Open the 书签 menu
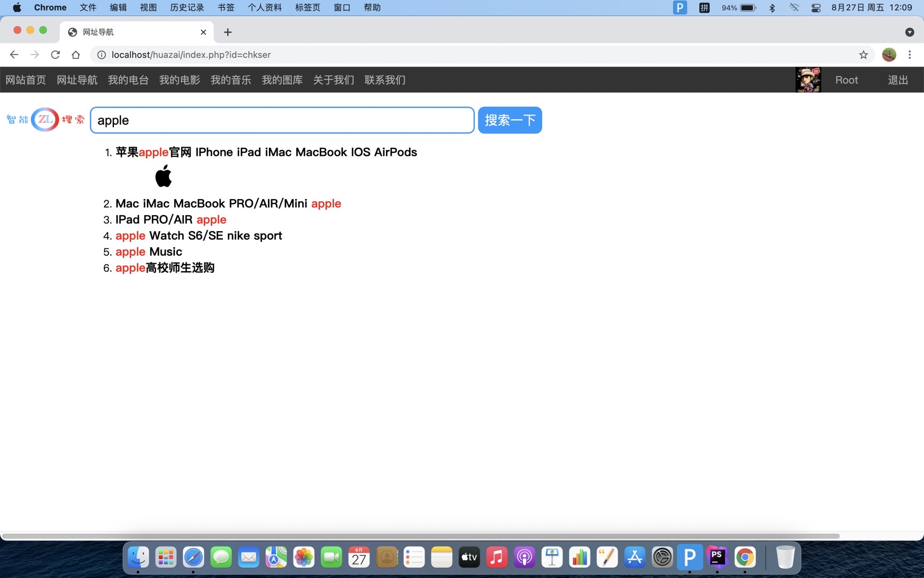Screen dimensions: 924x578 pos(226,7)
